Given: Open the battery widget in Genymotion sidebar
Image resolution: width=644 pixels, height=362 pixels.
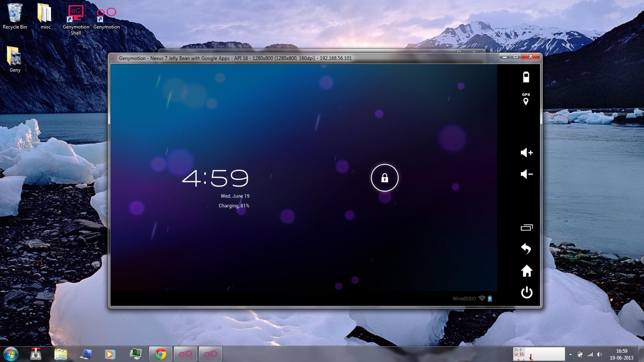Looking at the screenshot, I should tap(526, 76).
